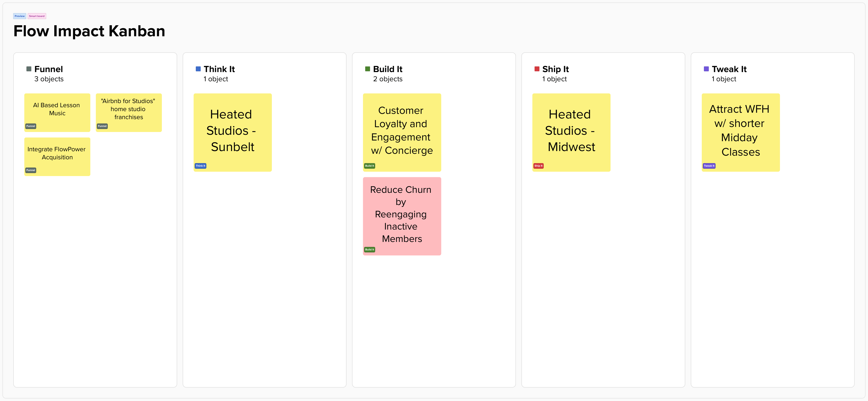Click the Funnel tag on AI Based Lesson Music card
This screenshot has width=868, height=401.
coord(31,126)
